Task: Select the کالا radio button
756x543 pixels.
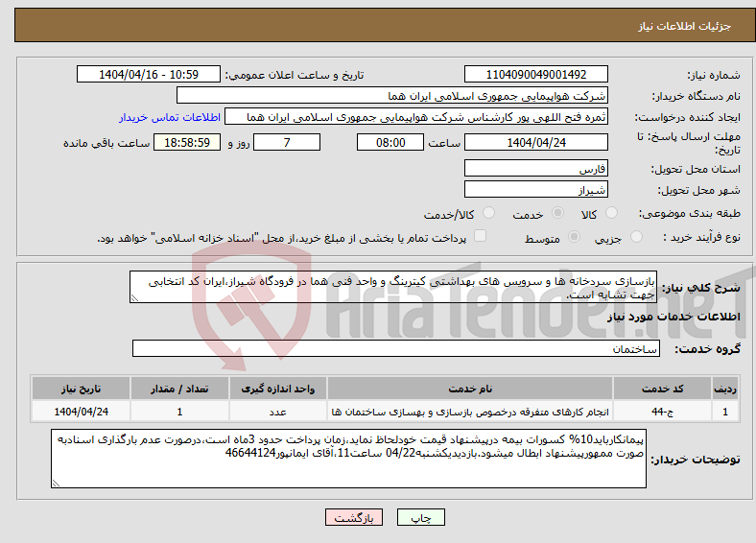Action: pos(611,213)
